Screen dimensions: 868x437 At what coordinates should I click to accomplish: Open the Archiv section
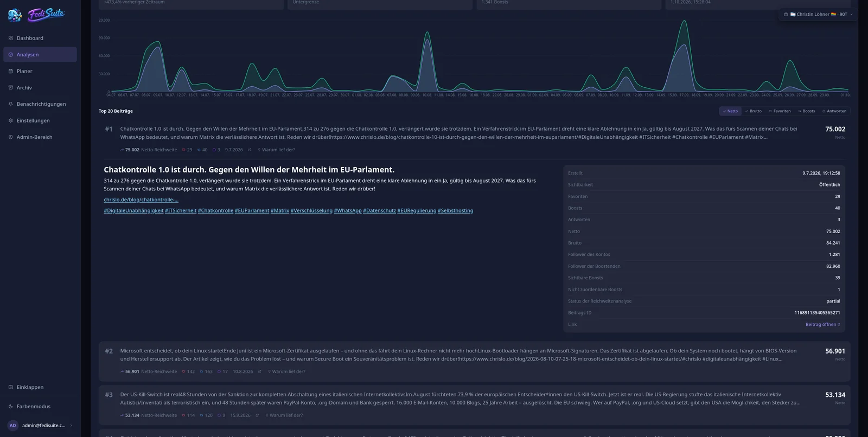[x=40, y=88]
